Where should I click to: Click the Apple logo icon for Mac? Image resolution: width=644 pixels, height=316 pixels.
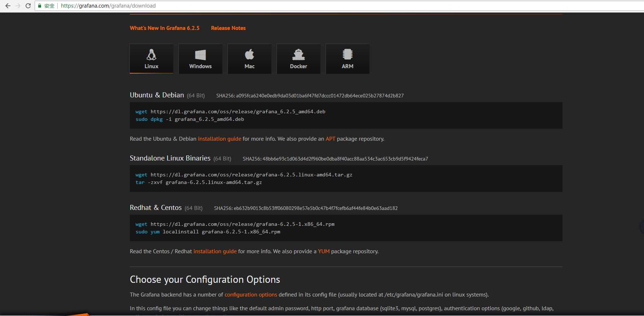[x=250, y=54]
